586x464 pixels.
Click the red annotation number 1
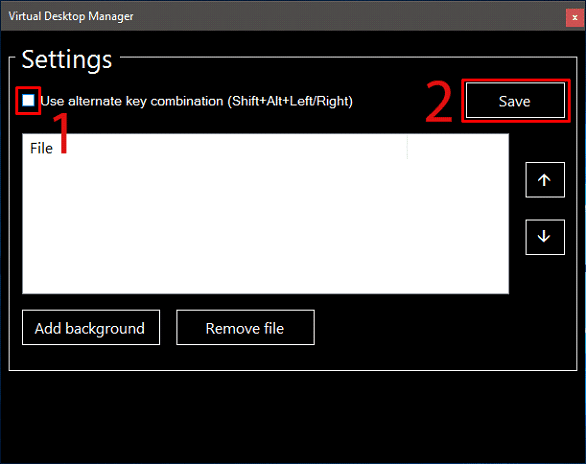point(62,133)
